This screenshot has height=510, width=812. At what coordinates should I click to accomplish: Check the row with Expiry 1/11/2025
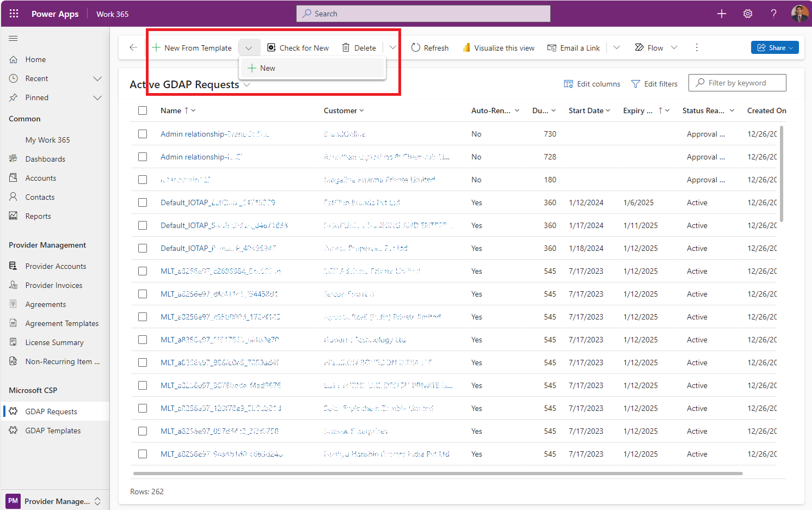143,225
